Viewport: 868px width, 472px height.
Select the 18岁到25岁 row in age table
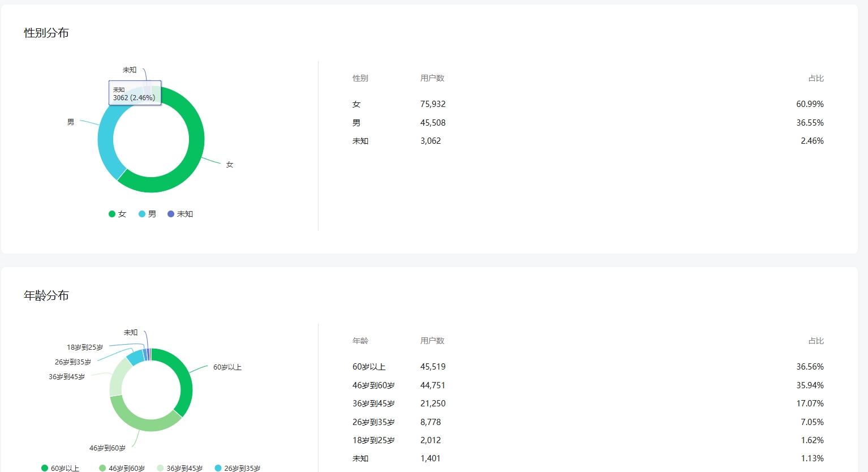click(588, 440)
